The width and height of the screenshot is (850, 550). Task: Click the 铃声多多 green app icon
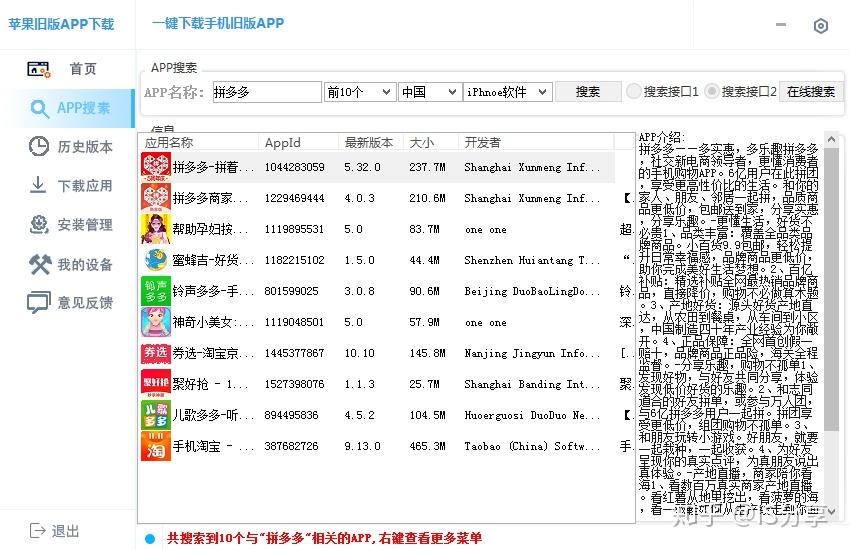[156, 291]
